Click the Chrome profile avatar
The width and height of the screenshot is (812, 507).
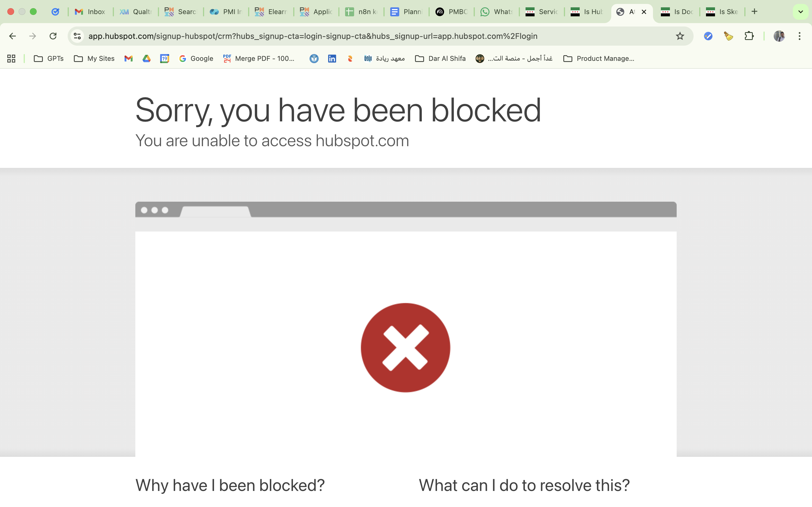pyautogui.click(x=779, y=36)
